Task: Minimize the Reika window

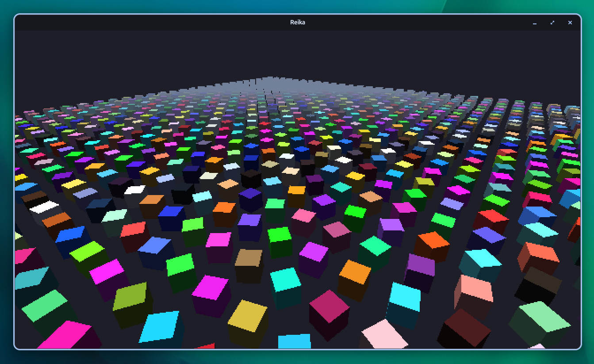Action: pyautogui.click(x=535, y=23)
